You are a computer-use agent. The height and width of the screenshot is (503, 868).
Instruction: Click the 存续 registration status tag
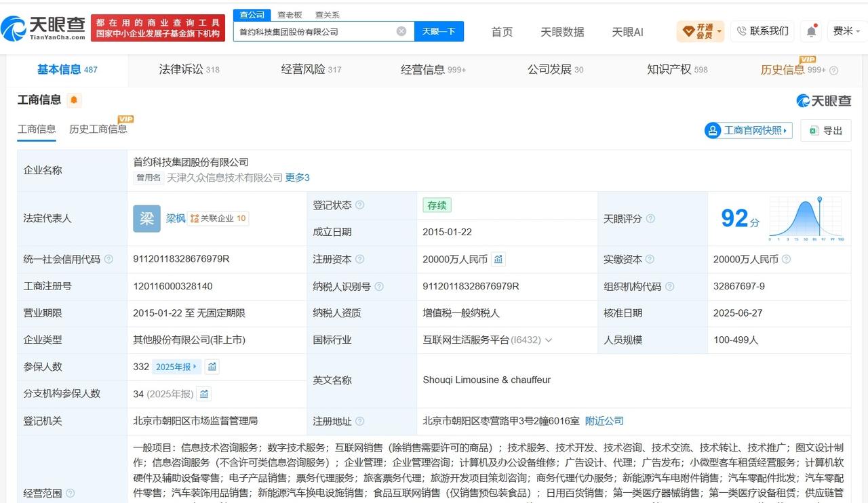tap(437, 205)
